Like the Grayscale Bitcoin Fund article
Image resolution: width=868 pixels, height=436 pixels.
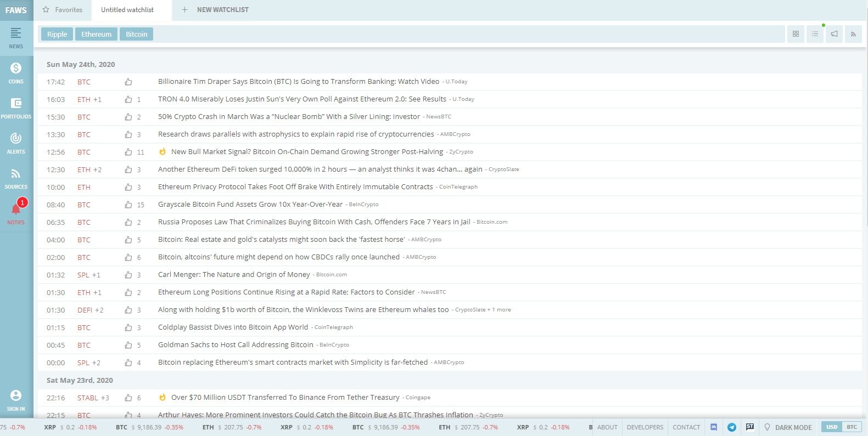pyautogui.click(x=128, y=205)
